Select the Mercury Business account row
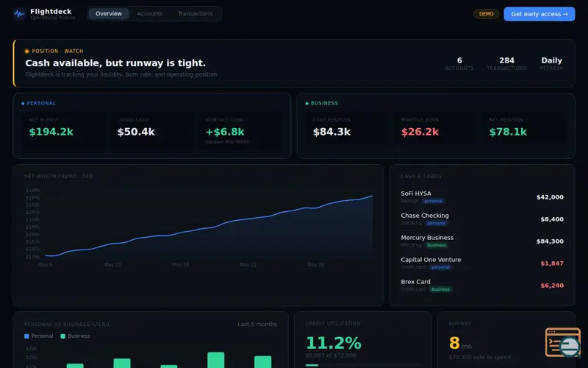 (x=482, y=241)
